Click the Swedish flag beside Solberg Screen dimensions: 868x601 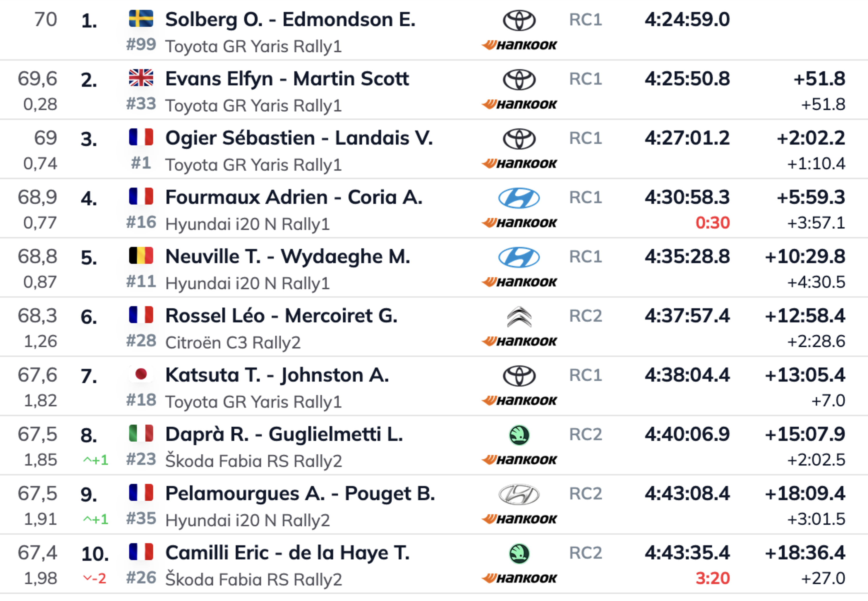click(141, 19)
